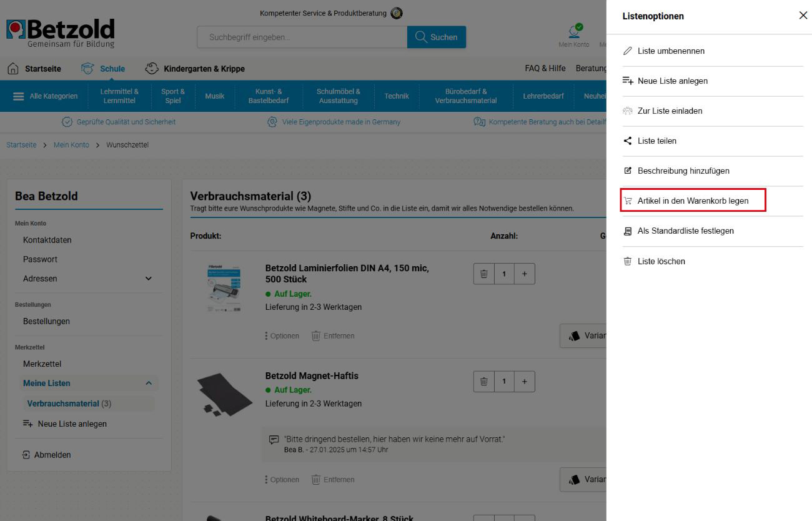Click trash icon in Magnet-Haftis quantity
812x521 pixels.
point(484,381)
